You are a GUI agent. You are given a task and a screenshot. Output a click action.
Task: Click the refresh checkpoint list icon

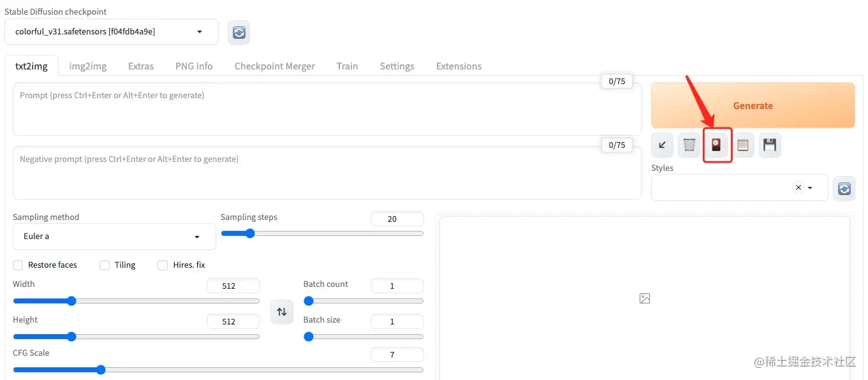(239, 33)
